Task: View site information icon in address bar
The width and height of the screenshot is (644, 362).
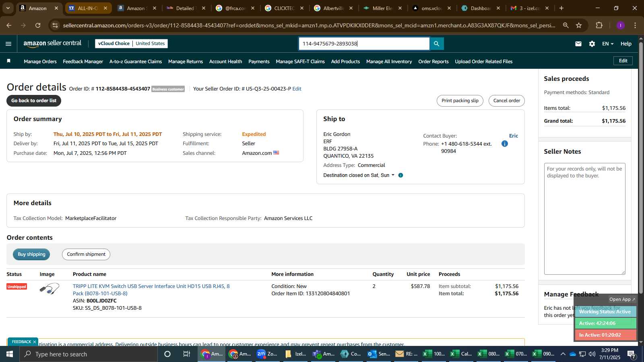Action: (55, 25)
